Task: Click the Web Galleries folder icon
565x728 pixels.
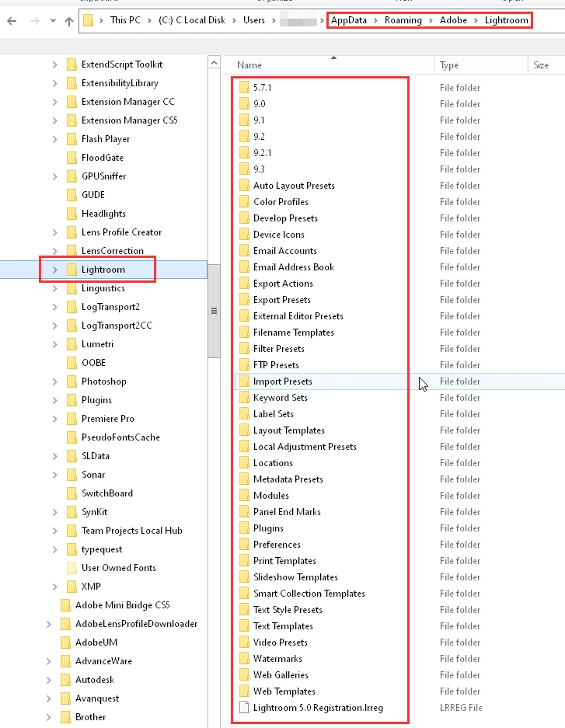Action: [244, 674]
